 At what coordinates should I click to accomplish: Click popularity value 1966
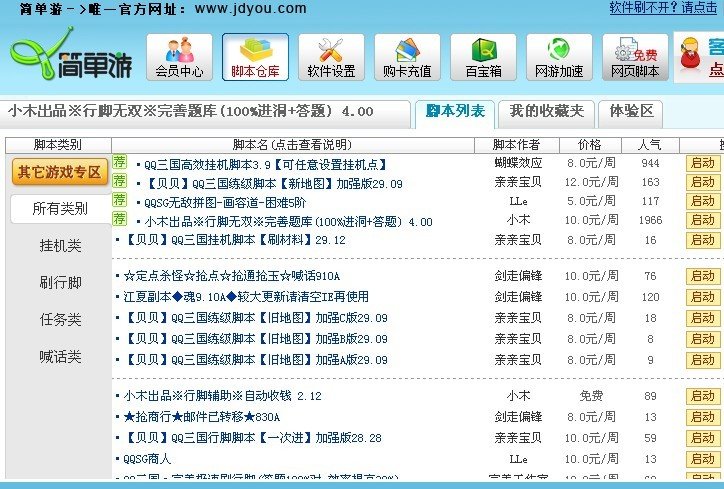(x=650, y=220)
